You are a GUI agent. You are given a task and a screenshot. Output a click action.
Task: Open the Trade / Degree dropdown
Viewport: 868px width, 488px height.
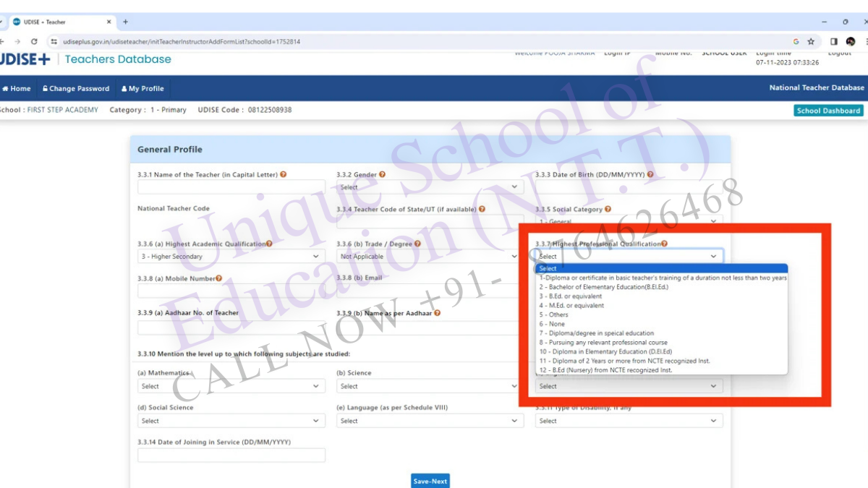pyautogui.click(x=430, y=257)
